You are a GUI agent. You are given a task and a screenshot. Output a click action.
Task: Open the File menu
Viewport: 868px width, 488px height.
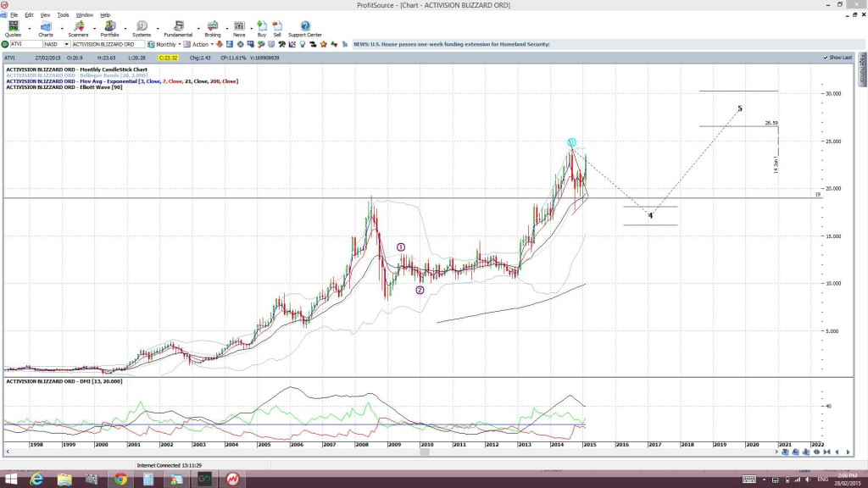tap(14, 15)
